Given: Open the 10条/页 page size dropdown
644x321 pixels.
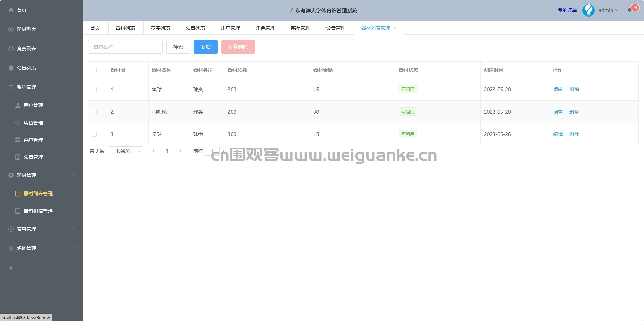Looking at the screenshot, I should [x=126, y=151].
